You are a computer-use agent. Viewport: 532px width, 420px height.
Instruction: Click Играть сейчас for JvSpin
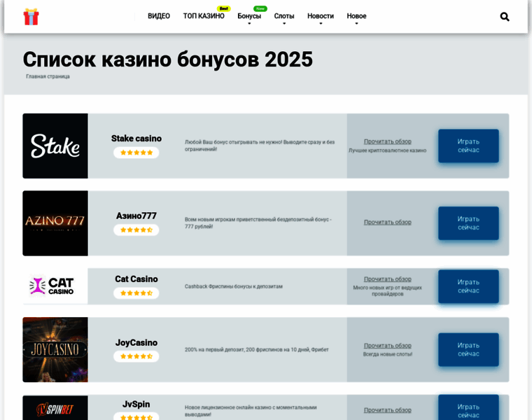pyautogui.click(x=468, y=407)
